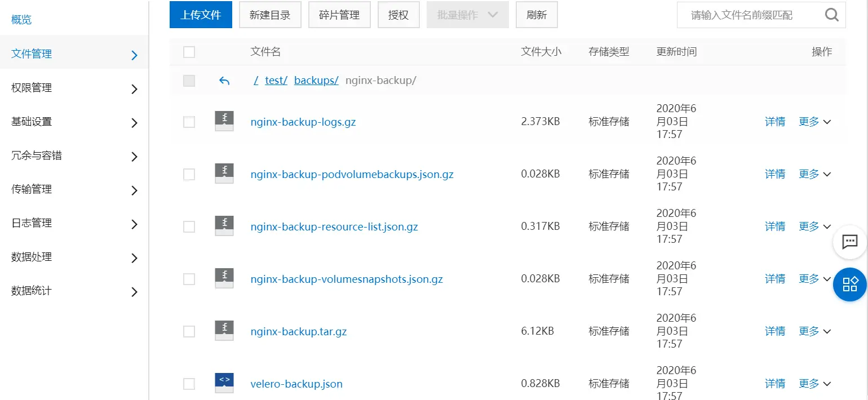Screen dimensions: 868x400
Task: View 详情 for nginx-backup.tar.gz
Action: (775, 331)
